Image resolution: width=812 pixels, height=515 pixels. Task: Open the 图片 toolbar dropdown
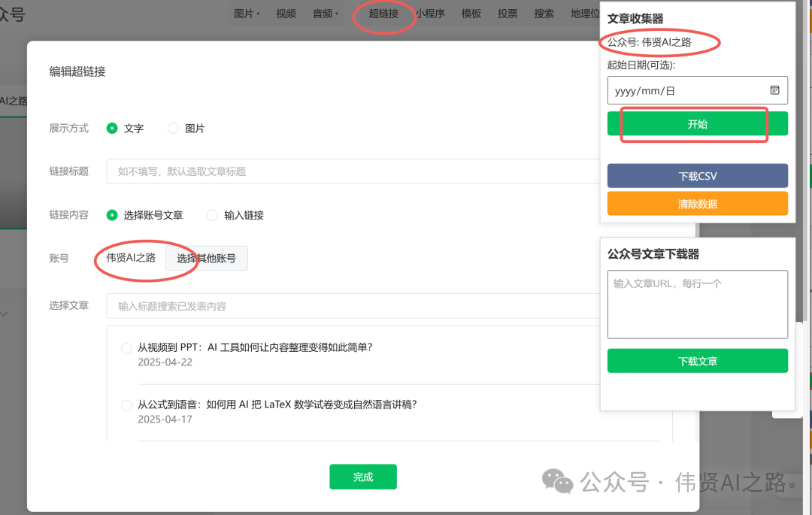click(247, 14)
